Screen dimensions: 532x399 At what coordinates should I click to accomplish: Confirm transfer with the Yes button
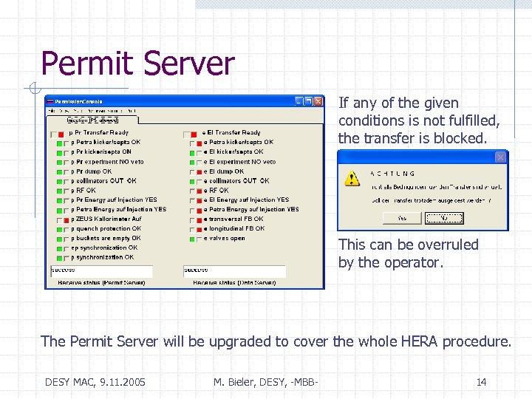[x=402, y=218]
